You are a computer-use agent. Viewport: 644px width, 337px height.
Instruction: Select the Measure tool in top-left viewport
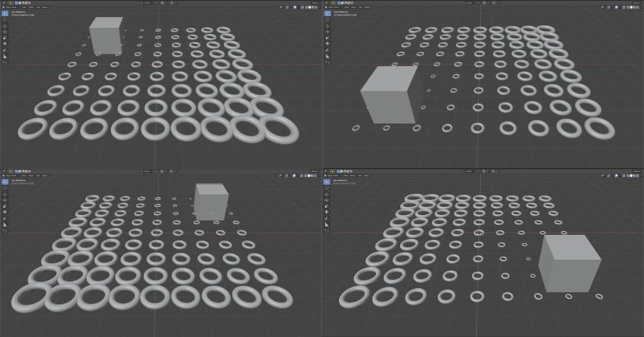click(x=5, y=56)
